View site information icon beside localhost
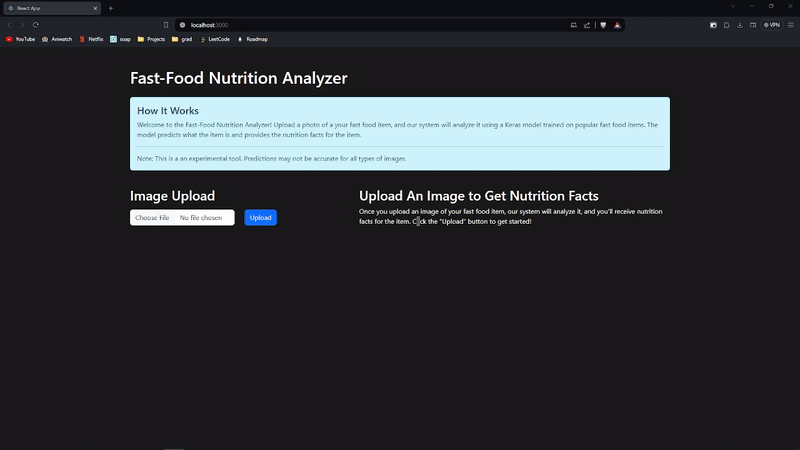The height and width of the screenshot is (450, 800). click(x=182, y=25)
